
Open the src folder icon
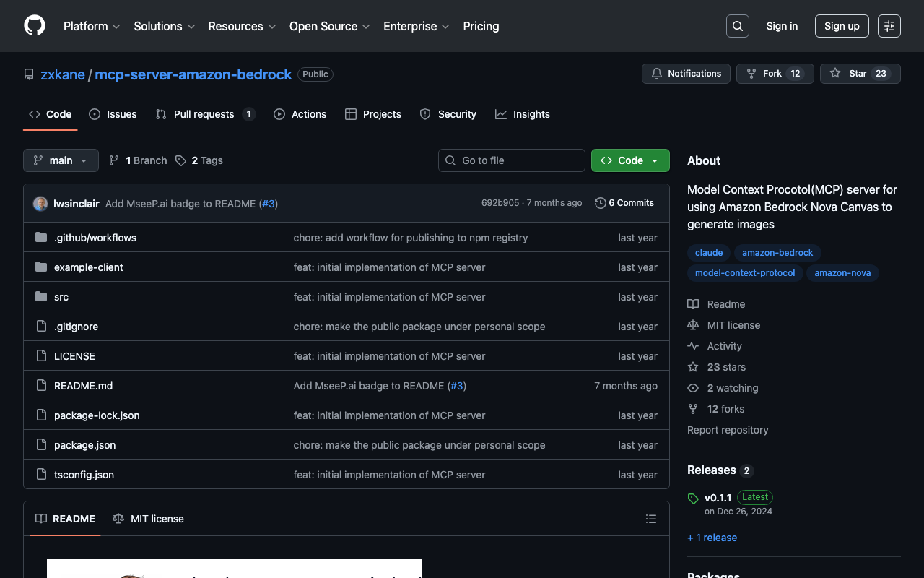pyautogui.click(x=41, y=297)
